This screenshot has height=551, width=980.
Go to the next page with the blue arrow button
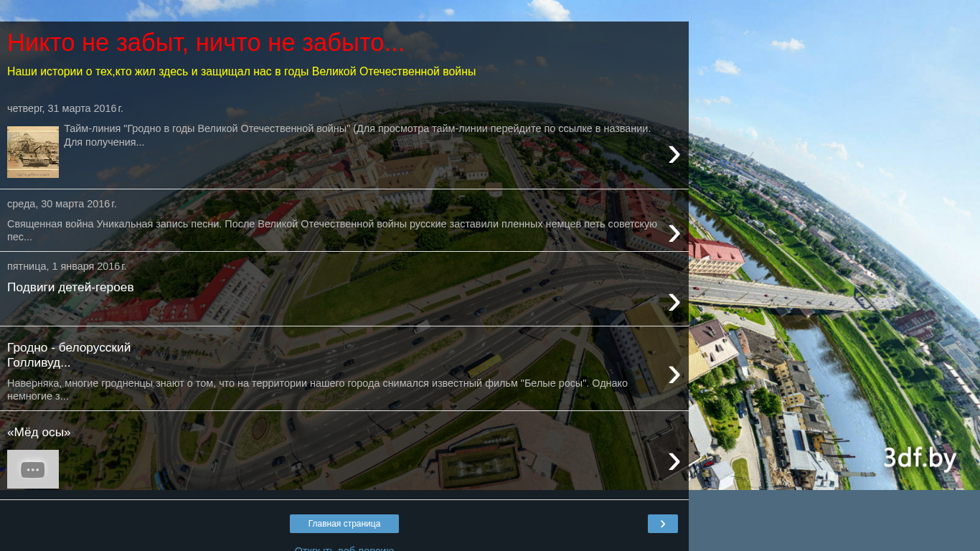[x=663, y=524]
